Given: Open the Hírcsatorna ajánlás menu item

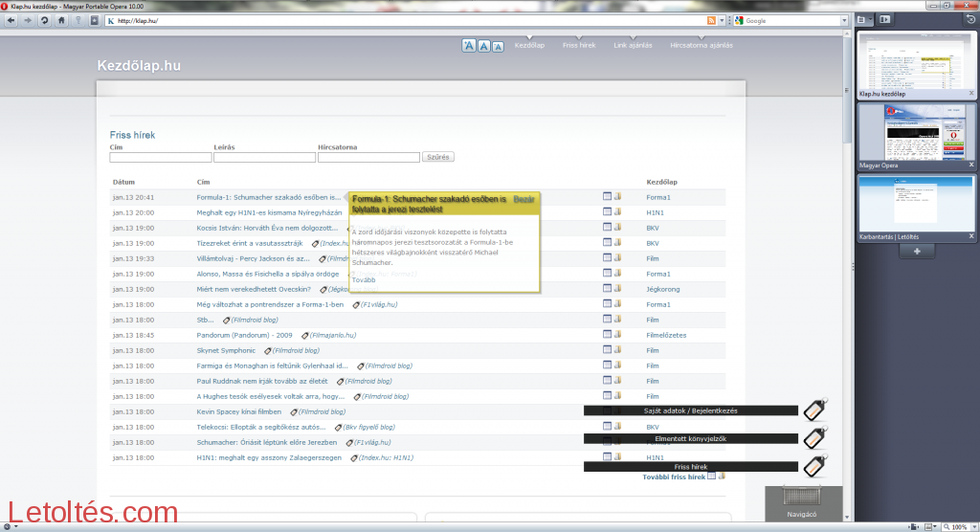Looking at the screenshot, I should (x=702, y=45).
